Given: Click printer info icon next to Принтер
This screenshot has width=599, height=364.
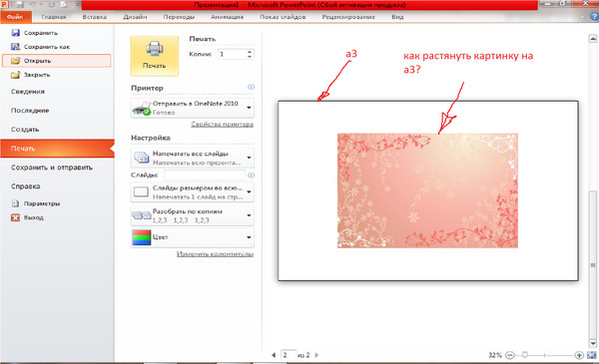Looking at the screenshot, I should 251,88.
